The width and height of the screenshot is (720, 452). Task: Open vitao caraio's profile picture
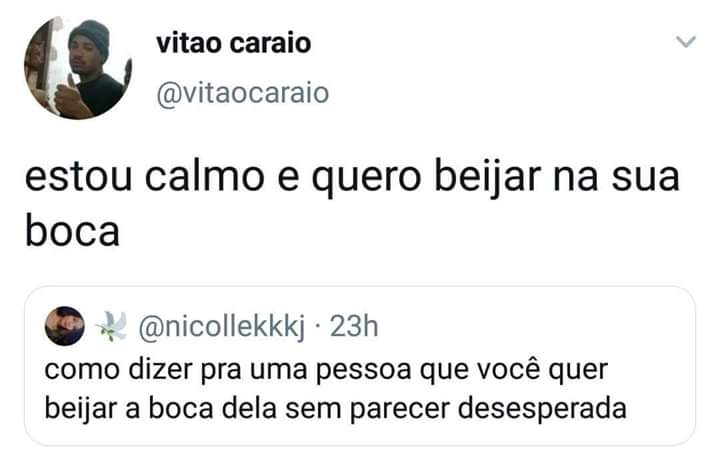pyautogui.click(x=78, y=68)
